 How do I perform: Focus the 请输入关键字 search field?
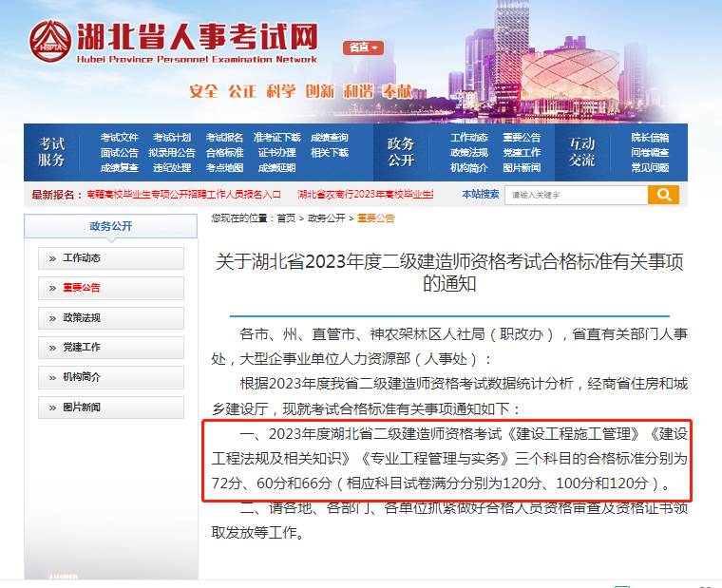click(x=576, y=195)
